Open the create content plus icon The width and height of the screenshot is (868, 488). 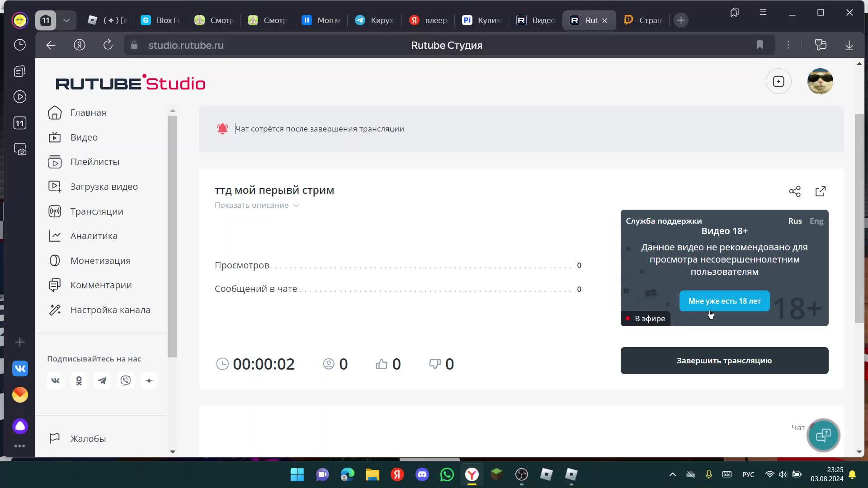tap(778, 81)
